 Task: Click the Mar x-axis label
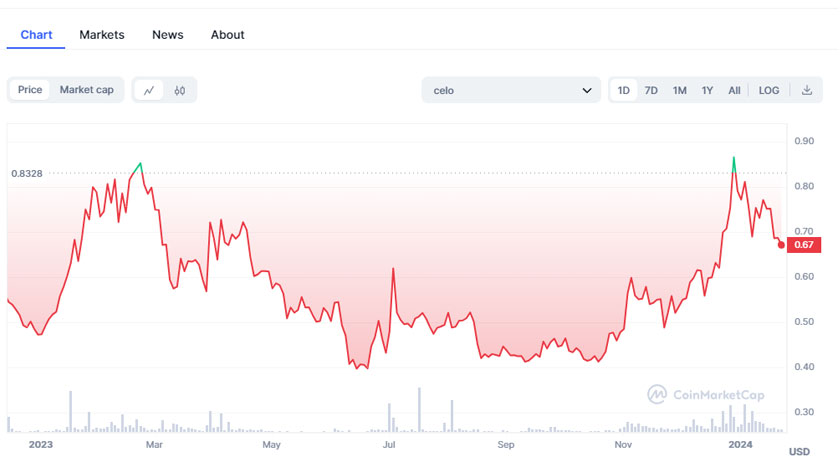coord(154,445)
